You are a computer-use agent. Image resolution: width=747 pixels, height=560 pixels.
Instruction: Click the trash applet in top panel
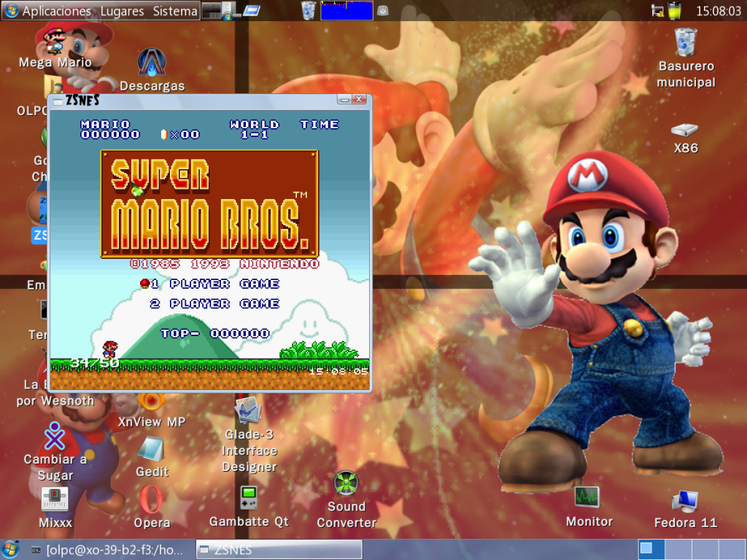(309, 10)
